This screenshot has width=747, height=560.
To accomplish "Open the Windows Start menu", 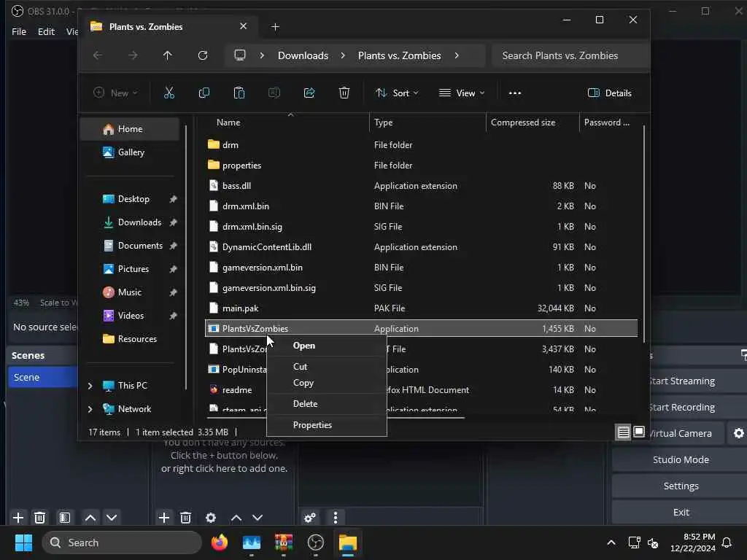I will click(x=23, y=542).
